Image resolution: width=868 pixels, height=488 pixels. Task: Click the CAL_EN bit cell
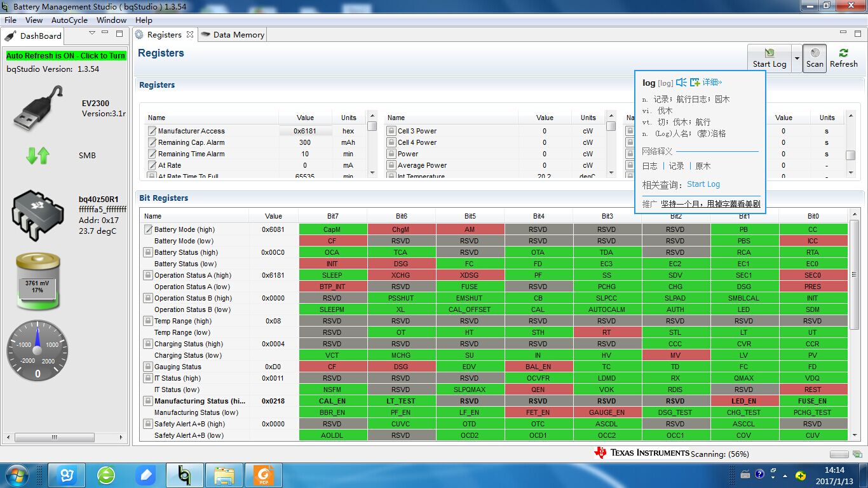click(x=332, y=401)
